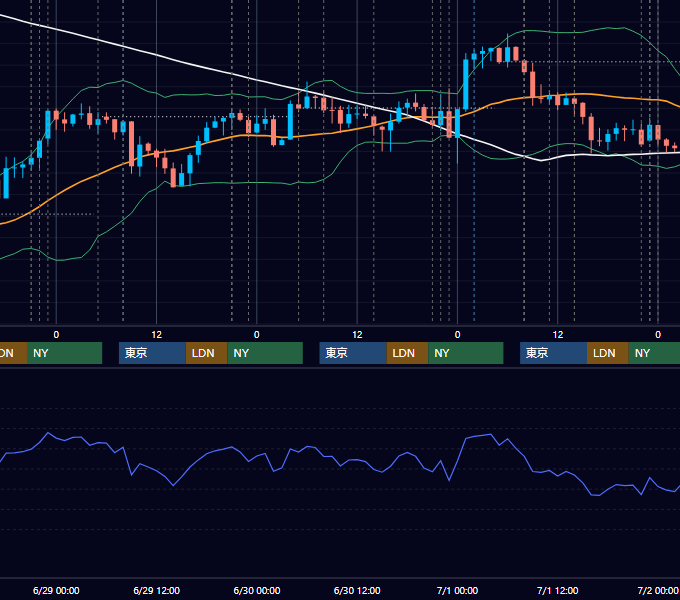Select the 東京 session block for 6/29

click(x=152, y=353)
